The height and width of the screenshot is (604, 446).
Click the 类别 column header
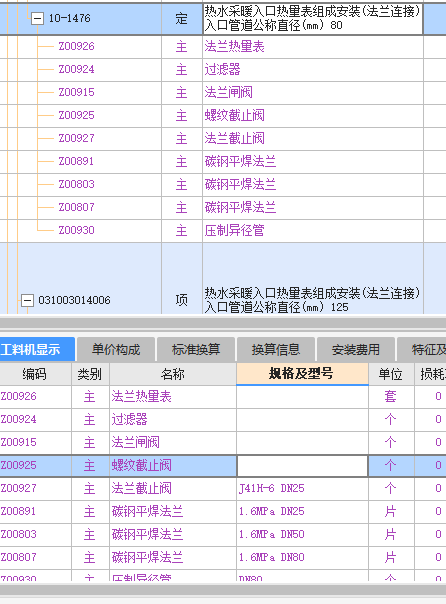click(x=90, y=374)
